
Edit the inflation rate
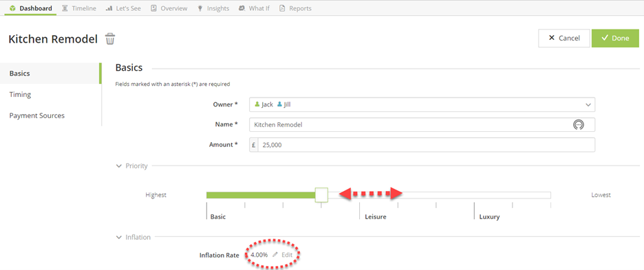pos(283,255)
